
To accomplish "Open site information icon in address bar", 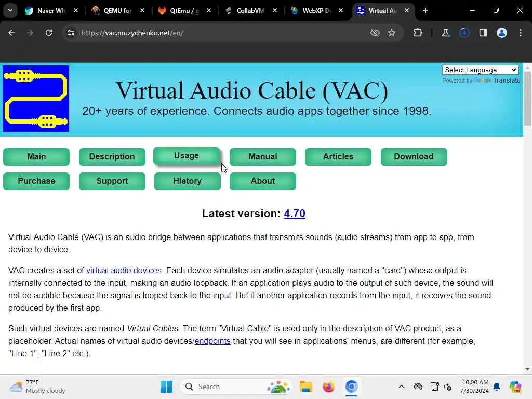I will [71, 33].
